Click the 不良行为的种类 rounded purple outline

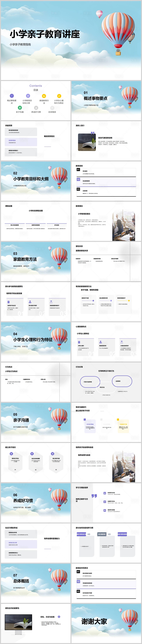pyautogui.click(x=90, y=382)
